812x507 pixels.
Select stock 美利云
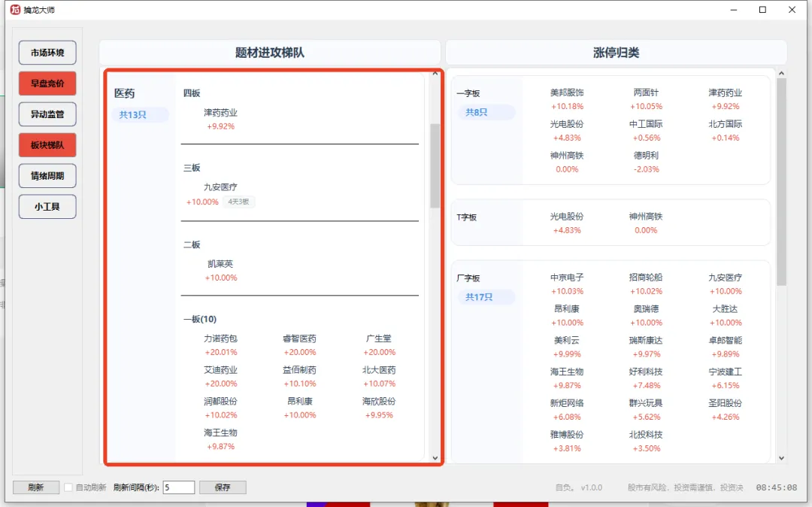coord(567,340)
